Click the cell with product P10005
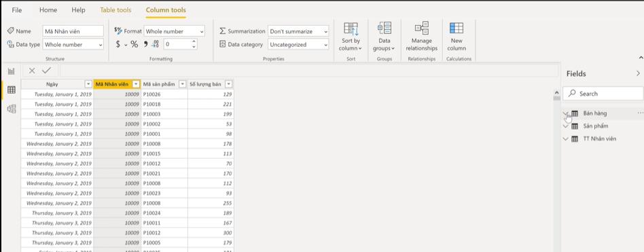 pyautogui.click(x=164, y=242)
